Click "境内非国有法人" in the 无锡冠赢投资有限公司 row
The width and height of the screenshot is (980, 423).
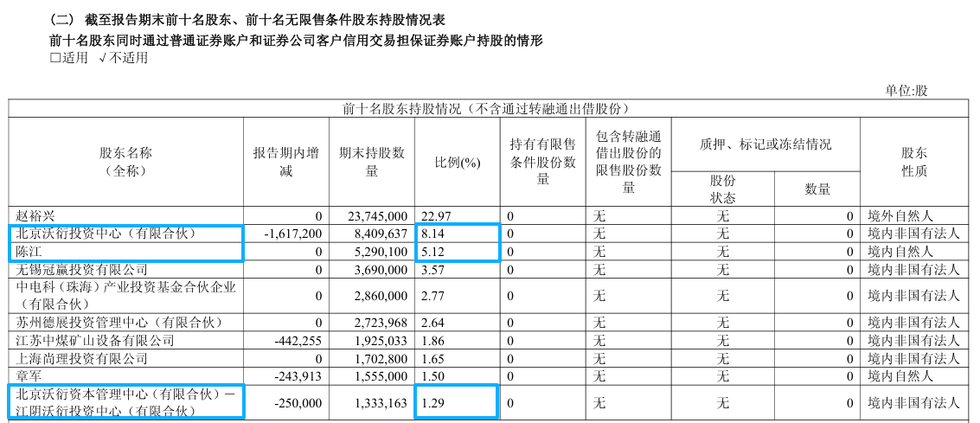pos(913,270)
